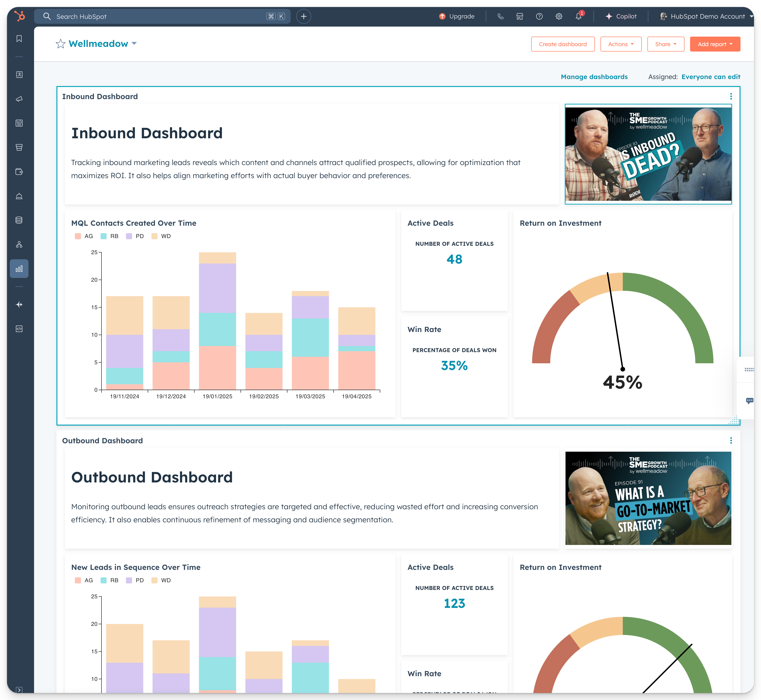Click the 19/01/2025 bar in MQL chart
The image size is (761, 700).
tap(217, 321)
